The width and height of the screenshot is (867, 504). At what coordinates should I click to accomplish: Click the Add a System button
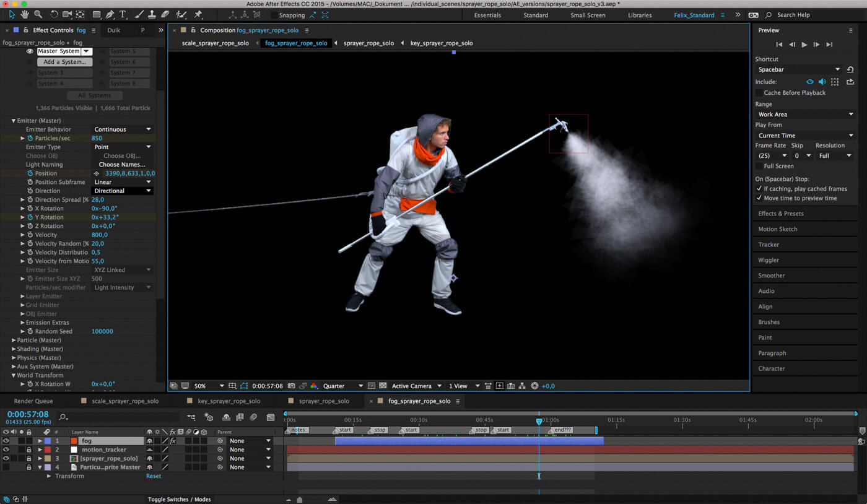pos(64,62)
